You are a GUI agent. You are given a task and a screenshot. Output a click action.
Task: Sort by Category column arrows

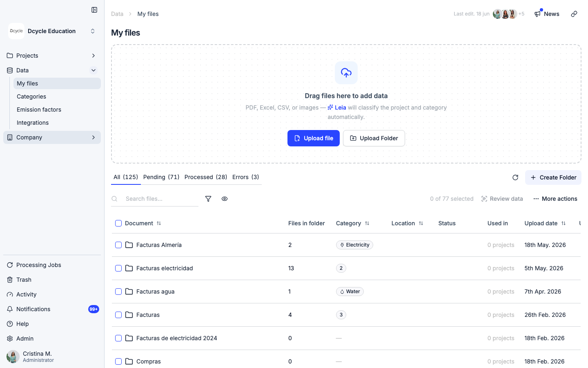click(367, 223)
